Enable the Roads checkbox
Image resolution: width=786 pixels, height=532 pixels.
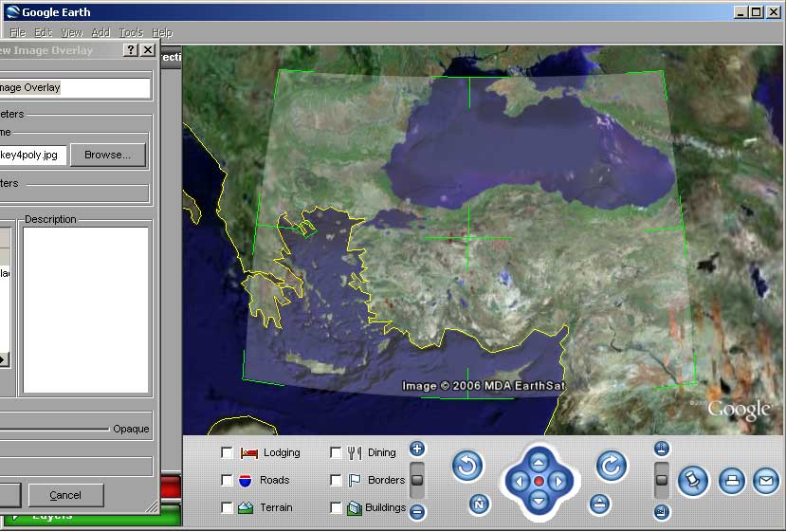coord(227,481)
